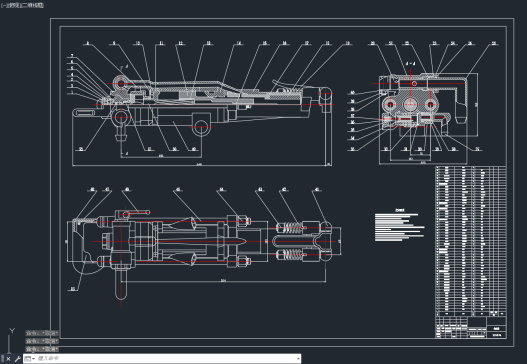
Task: Click the lever handle in plan view
Action: click(x=138, y=212)
